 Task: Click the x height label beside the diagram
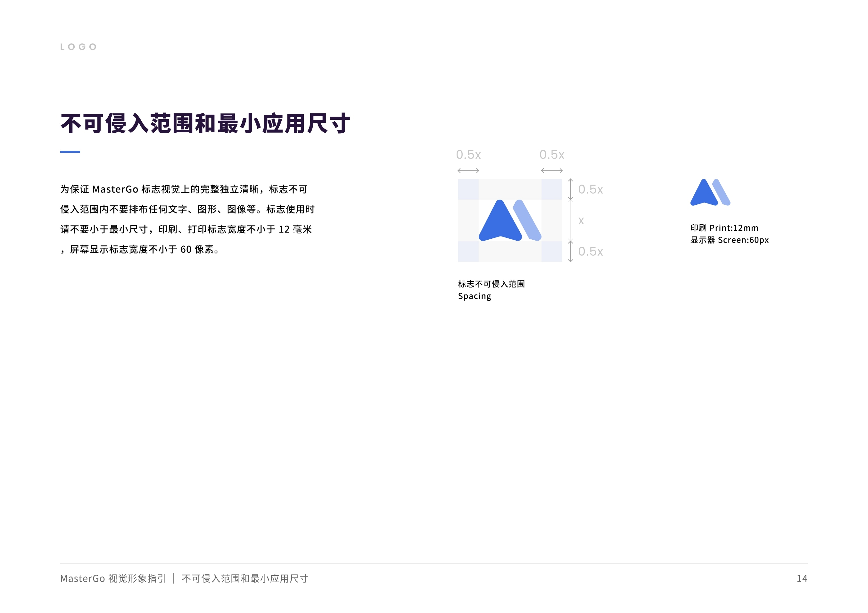(x=581, y=220)
